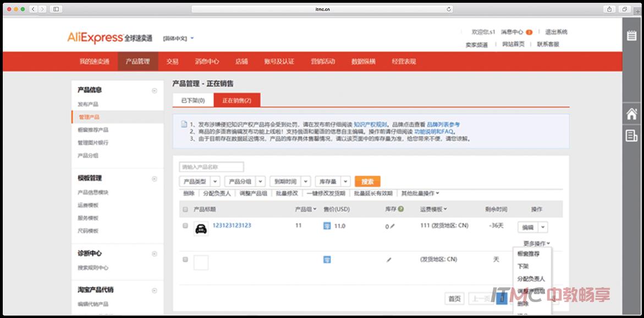This screenshot has height=318, width=644.
Task: Expand the arrow next to 编辑 button
Action: tap(543, 227)
